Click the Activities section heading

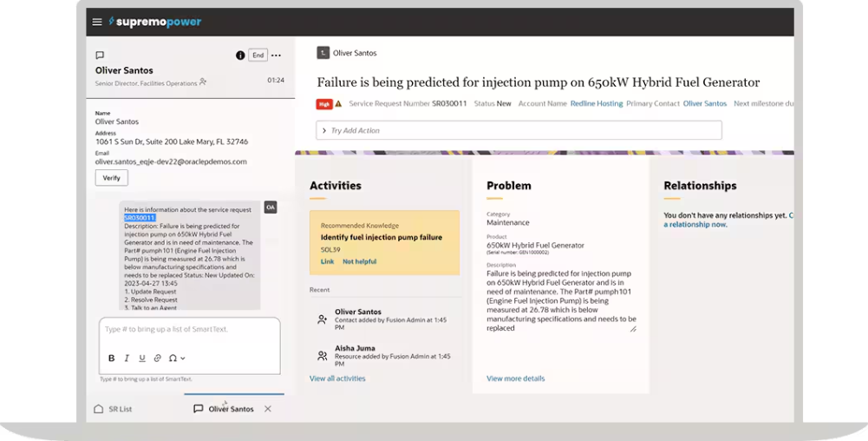336,186
